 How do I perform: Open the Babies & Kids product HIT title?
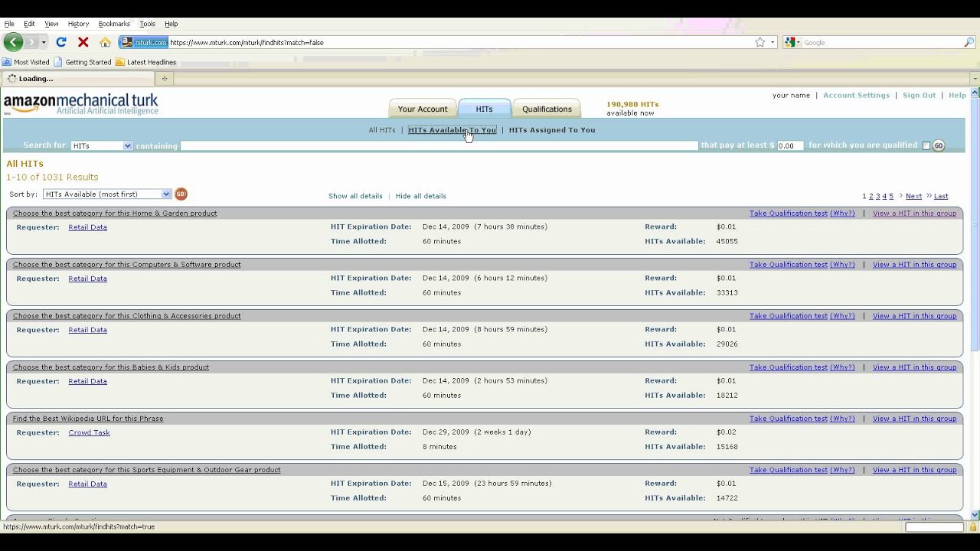[x=111, y=367]
